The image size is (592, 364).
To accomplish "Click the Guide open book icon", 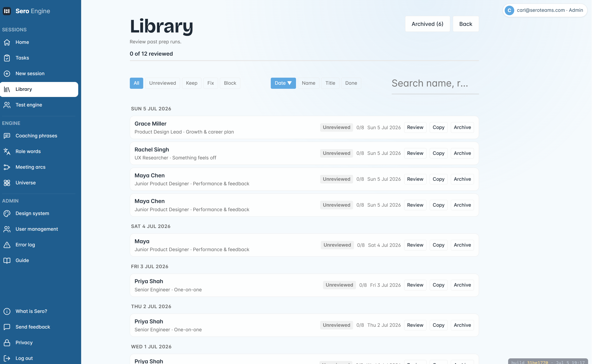I will pos(7,260).
